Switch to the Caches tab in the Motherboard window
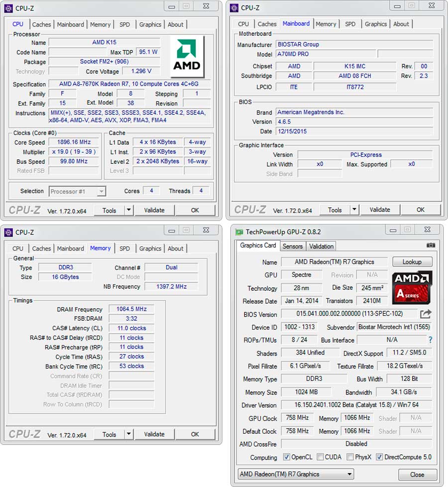Screen dimensions: 448x487 (267, 24)
